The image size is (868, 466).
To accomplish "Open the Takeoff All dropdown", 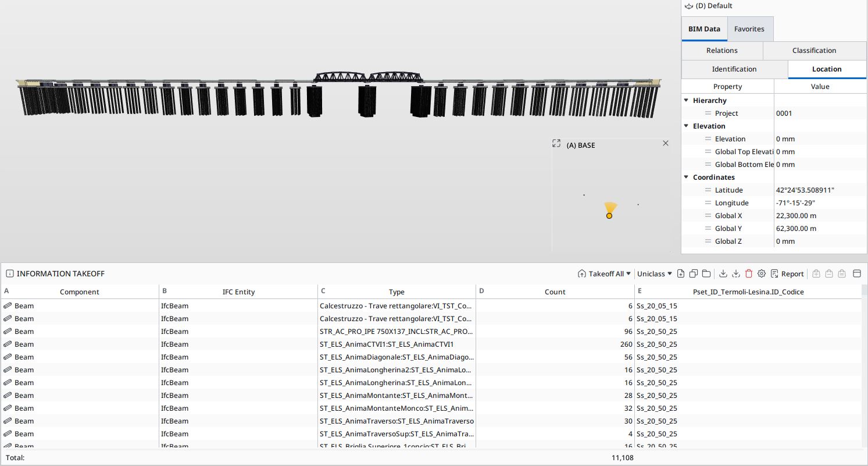I will coord(604,274).
